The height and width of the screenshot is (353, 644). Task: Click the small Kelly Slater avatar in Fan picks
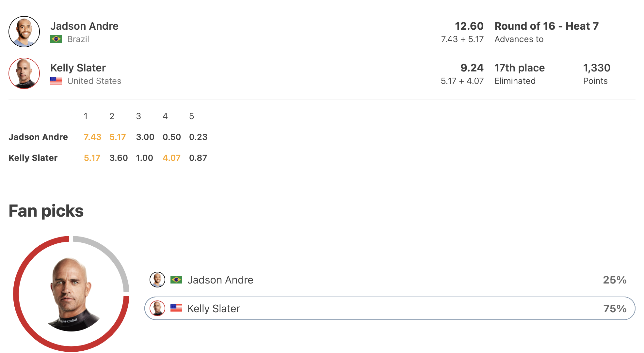157,308
